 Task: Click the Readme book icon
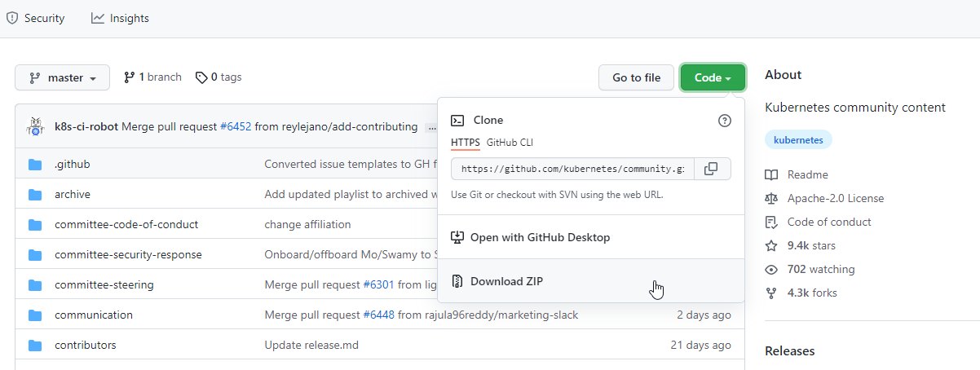pos(771,174)
